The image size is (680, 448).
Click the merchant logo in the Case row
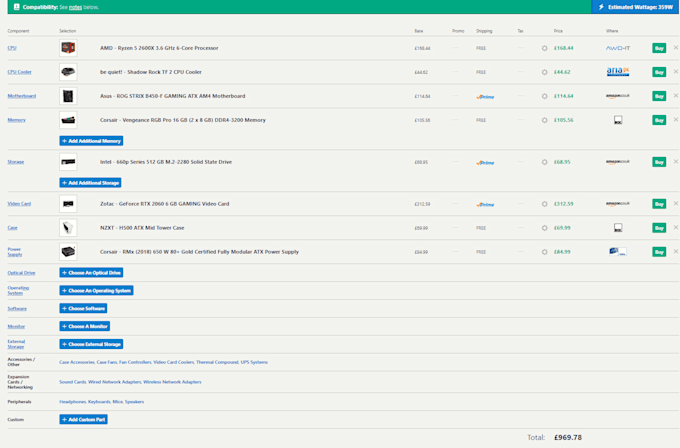[x=618, y=228]
